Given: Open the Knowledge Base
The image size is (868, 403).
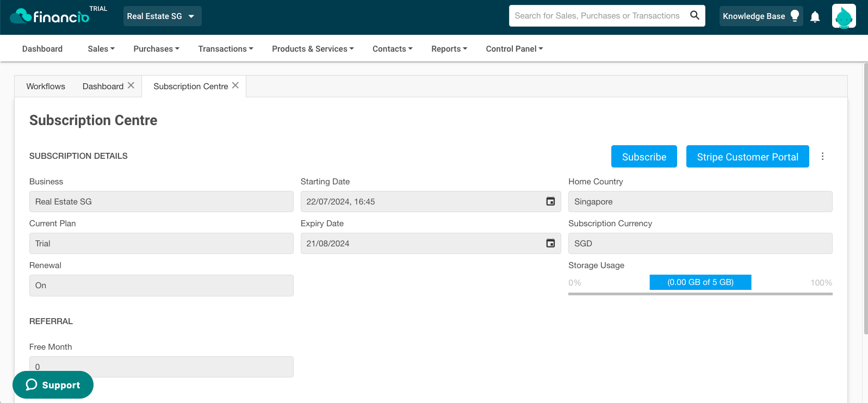Looking at the screenshot, I should coord(761,16).
